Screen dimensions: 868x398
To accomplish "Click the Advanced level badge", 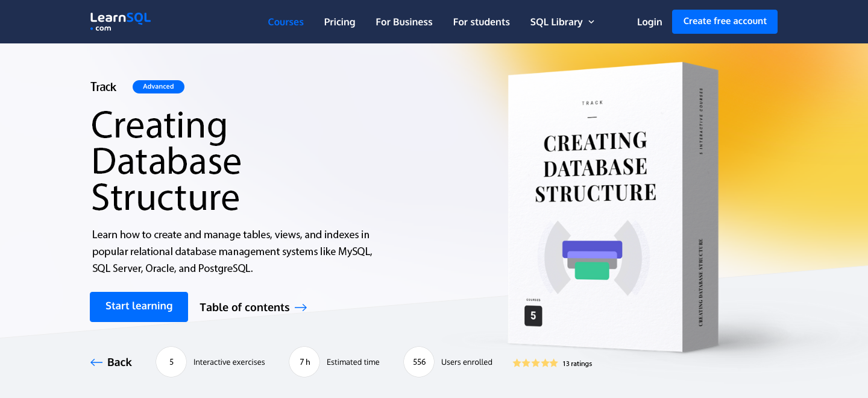I will click(x=159, y=87).
